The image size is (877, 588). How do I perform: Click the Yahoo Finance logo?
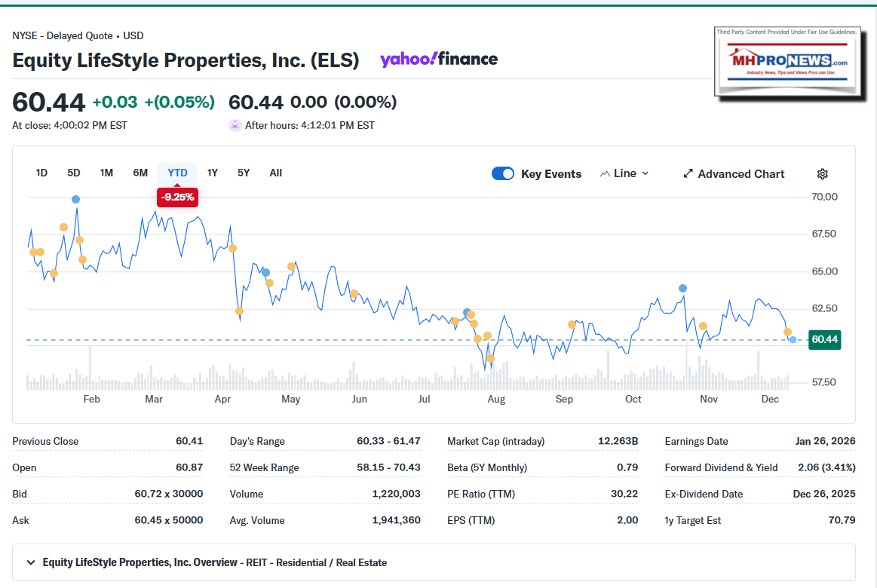click(439, 59)
